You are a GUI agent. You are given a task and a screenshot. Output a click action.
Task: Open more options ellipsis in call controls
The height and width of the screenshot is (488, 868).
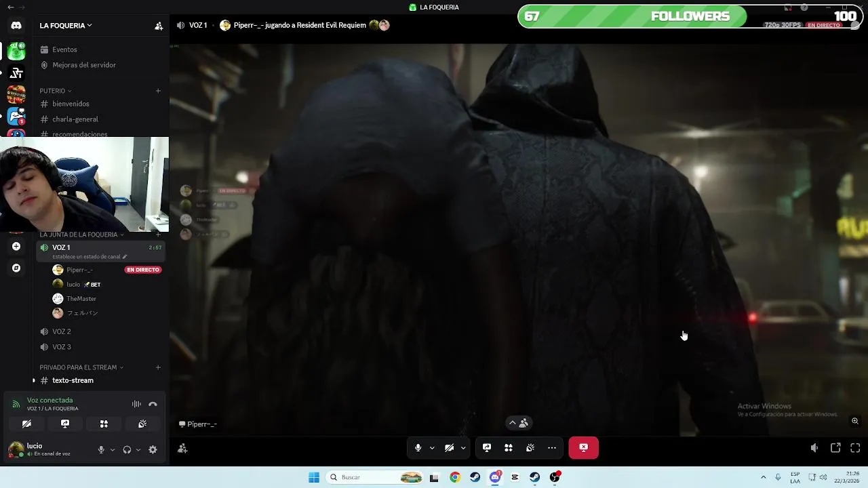tap(552, 448)
